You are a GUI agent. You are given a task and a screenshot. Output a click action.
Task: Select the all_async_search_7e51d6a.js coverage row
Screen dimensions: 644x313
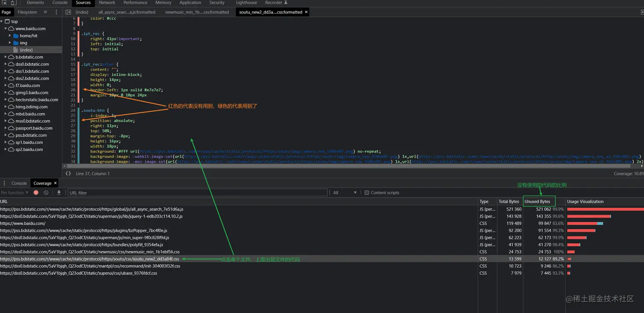pos(322,209)
